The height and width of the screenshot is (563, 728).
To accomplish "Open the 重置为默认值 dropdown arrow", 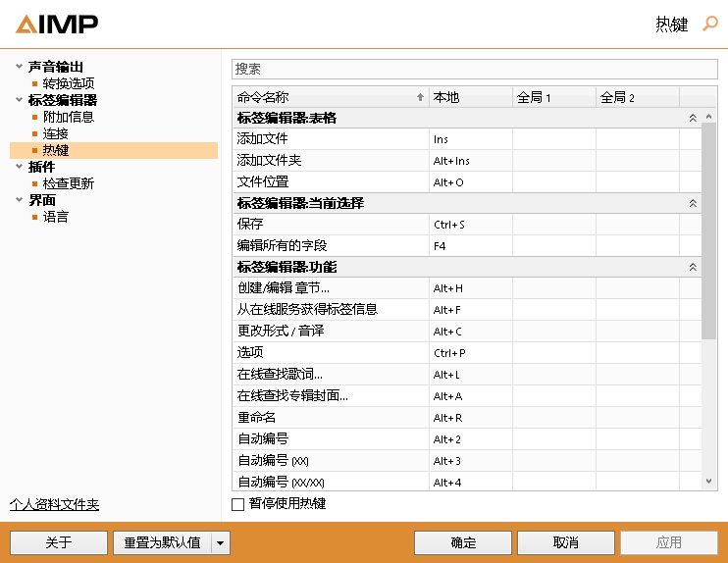I will pyautogui.click(x=221, y=542).
